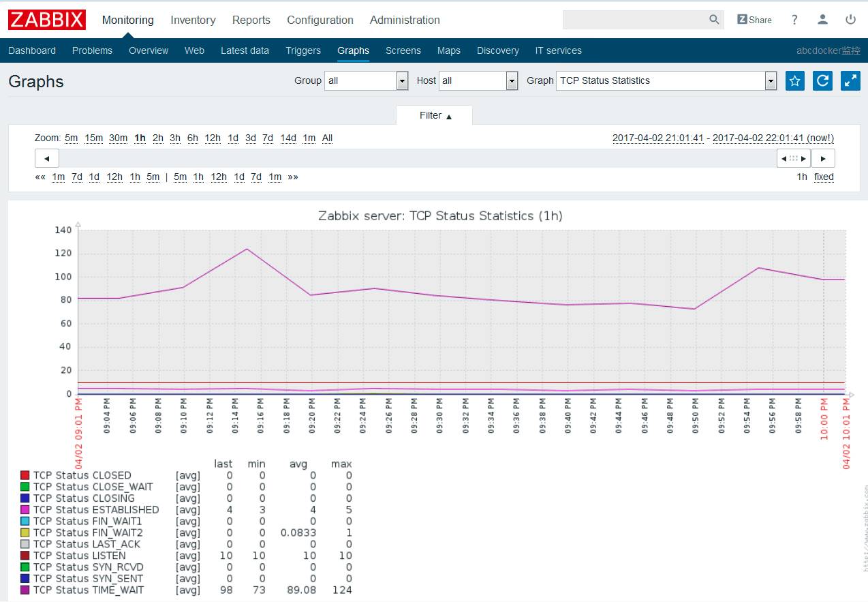Image resolution: width=868 pixels, height=602 pixels.
Task: Switch to fullscreen with the expand icon
Action: (850, 80)
